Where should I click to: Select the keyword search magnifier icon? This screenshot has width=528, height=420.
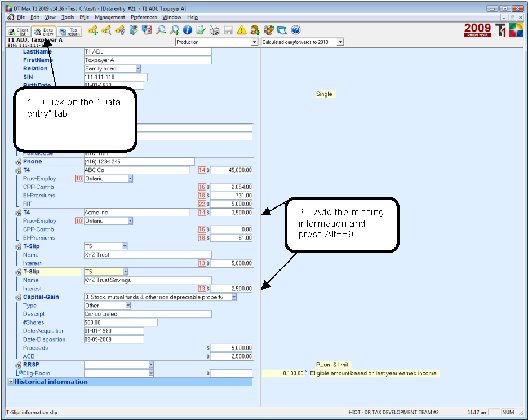[106, 30]
